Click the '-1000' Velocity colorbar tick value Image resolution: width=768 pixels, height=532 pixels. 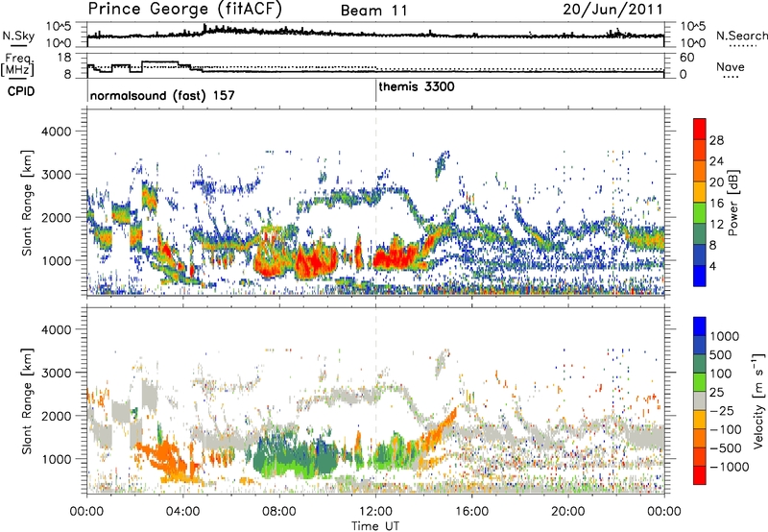pos(729,467)
